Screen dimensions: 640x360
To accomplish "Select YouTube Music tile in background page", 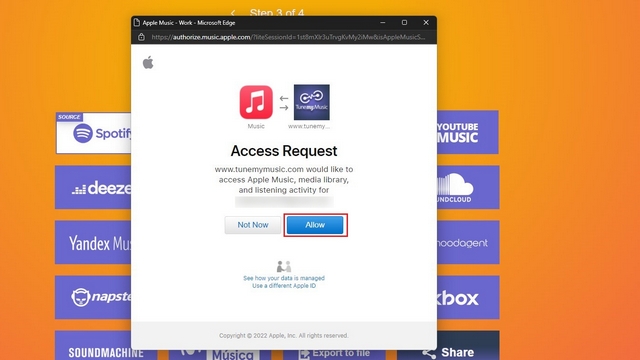I will click(x=468, y=132).
